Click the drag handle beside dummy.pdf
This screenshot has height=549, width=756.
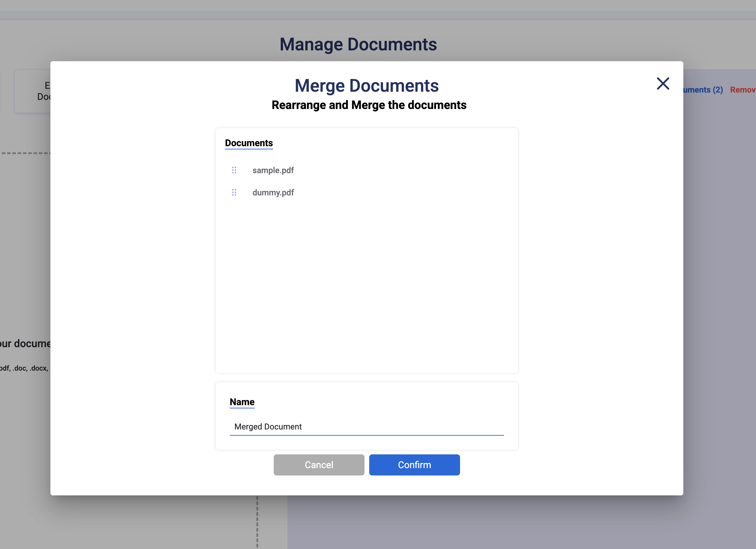[x=234, y=192]
